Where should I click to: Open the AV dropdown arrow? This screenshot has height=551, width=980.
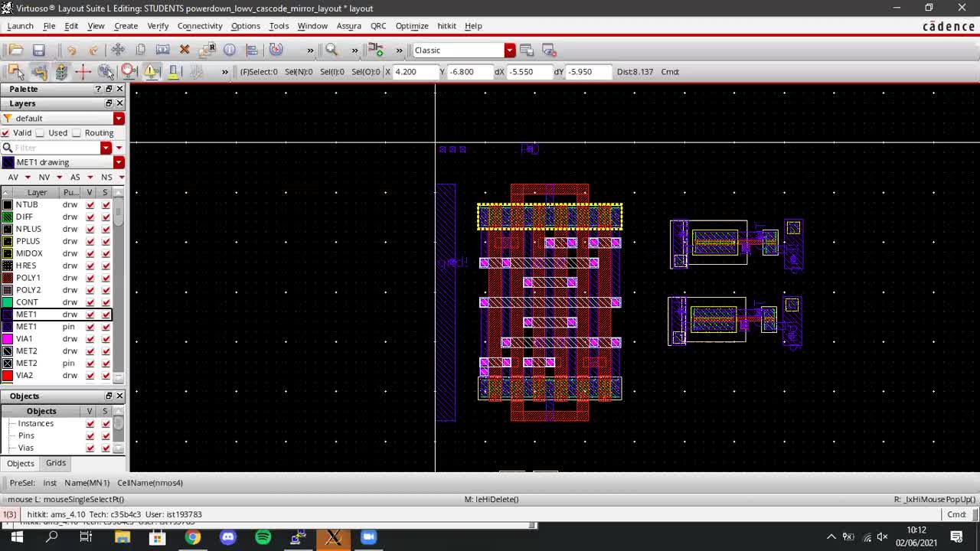[28, 177]
